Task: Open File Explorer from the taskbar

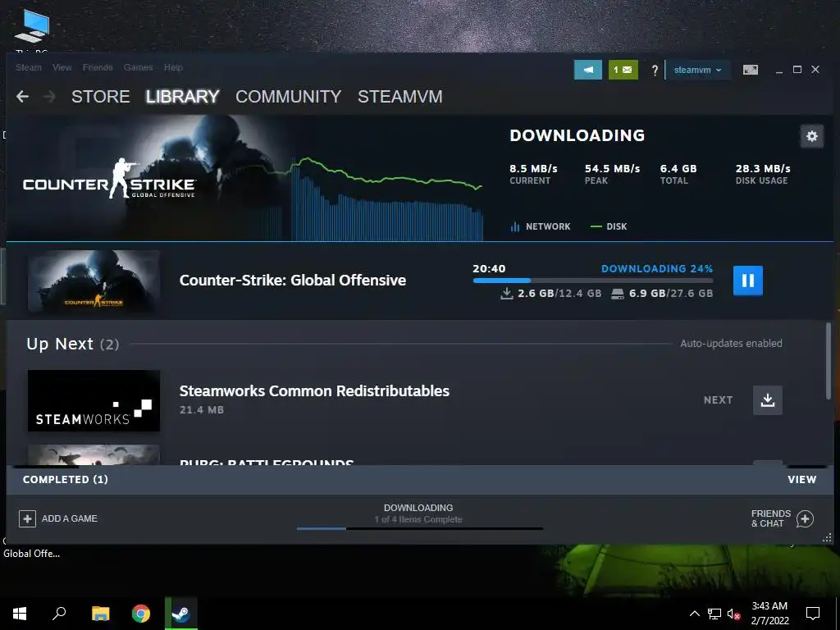Action: pos(100,614)
